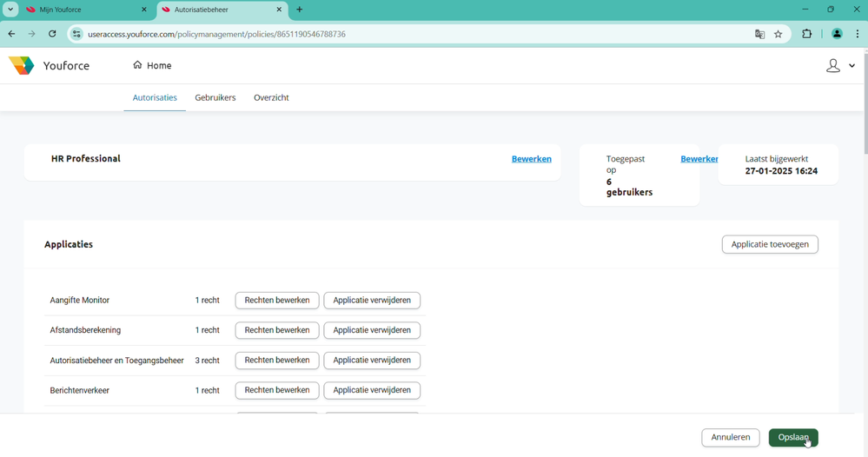This screenshot has height=457, width=868.
Task: Click the Autorisatiebeheer en Toegangsbeheer label
Action: click(116, 361)
